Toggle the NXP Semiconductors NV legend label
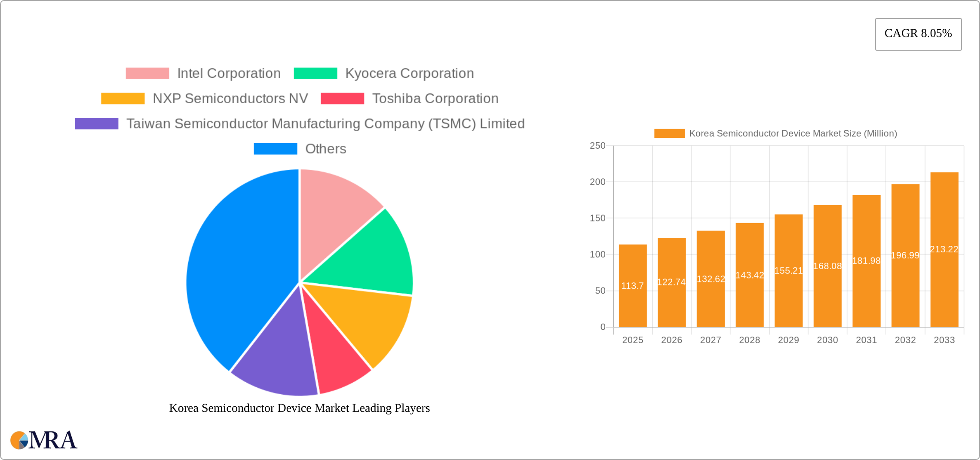Screen dimensions: 980x460 230,98
